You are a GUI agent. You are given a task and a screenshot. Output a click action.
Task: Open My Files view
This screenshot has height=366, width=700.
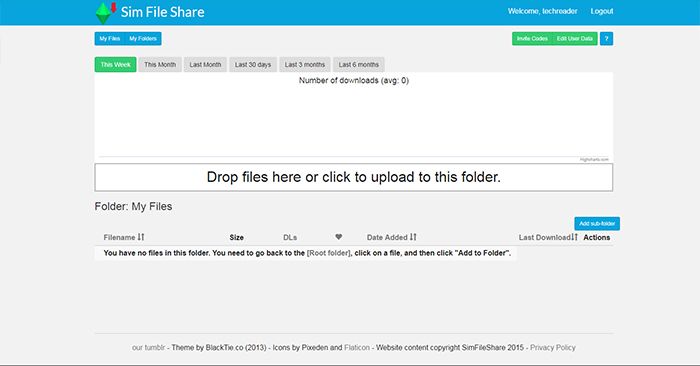click(110, 39)
